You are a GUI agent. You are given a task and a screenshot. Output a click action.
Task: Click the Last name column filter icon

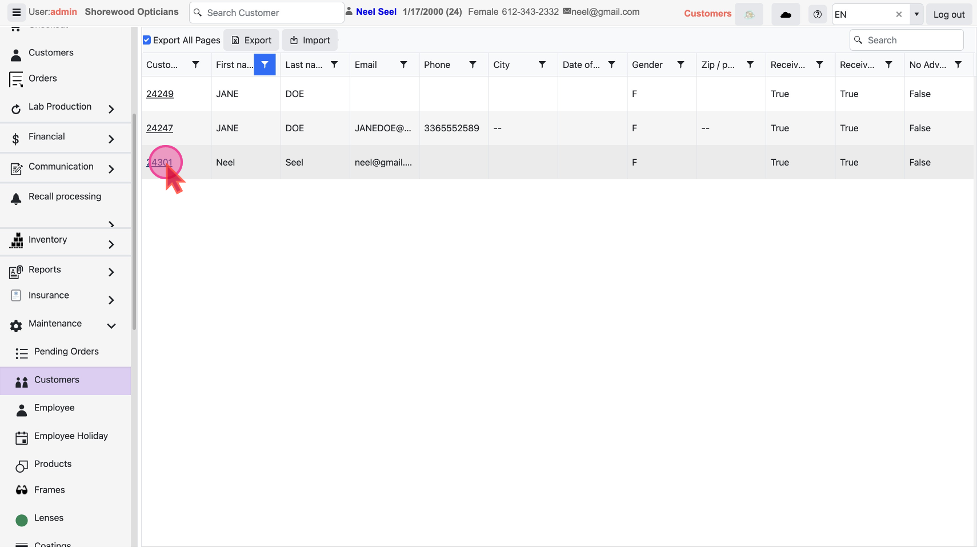coord(334,65)
